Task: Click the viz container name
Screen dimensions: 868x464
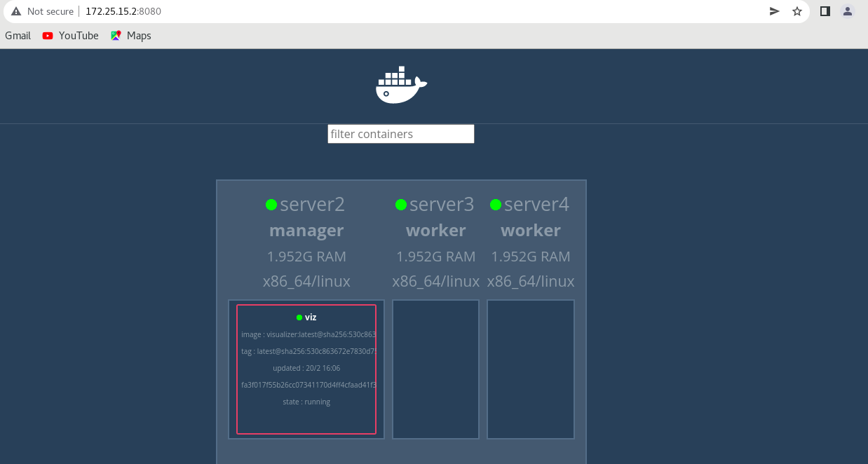Action: coord(311,318)
